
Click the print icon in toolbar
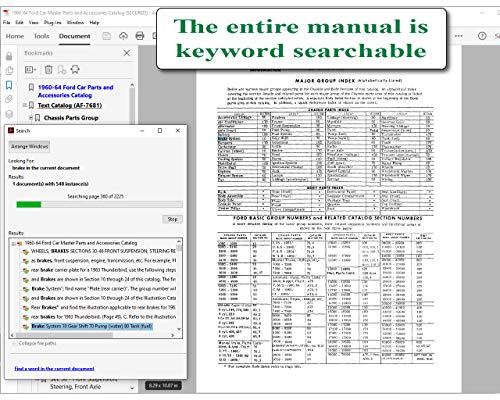[140, 36]
